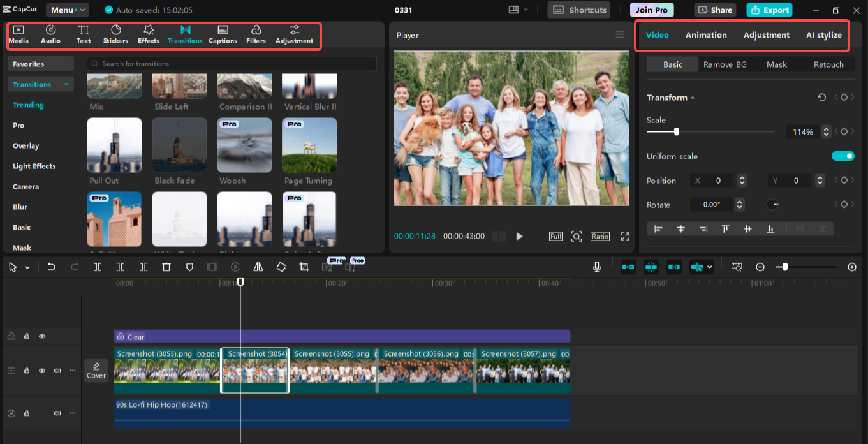The width and height of the screenshot is (868, 444).
Task: Click the Scale slider handle
Action: pyautogui.click(x=677, y=132)
